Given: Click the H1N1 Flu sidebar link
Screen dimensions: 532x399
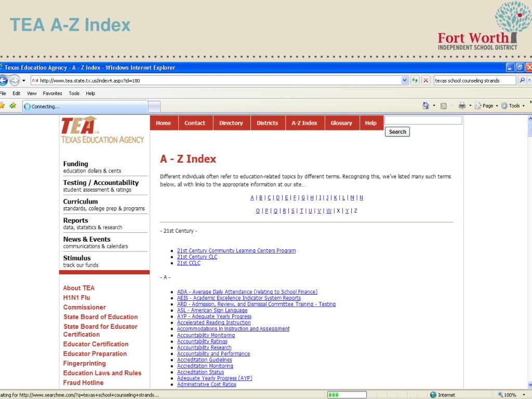Looking at the screenshot, I should click(77, 298).
